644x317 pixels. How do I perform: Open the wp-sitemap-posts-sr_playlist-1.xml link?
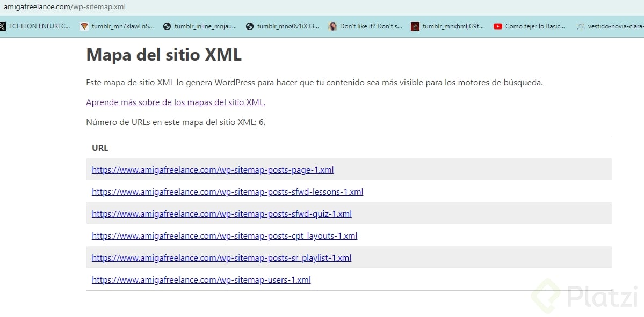coord(222,258)
